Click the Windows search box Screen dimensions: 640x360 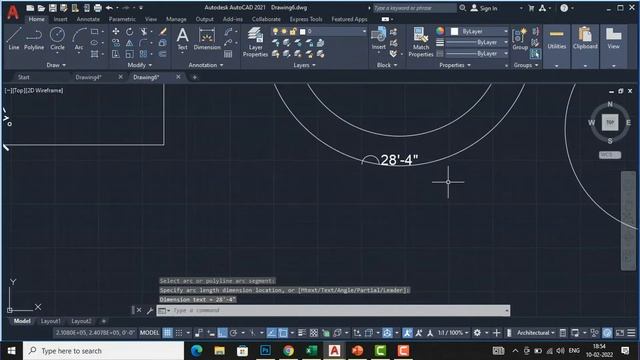tap(104, 351)
